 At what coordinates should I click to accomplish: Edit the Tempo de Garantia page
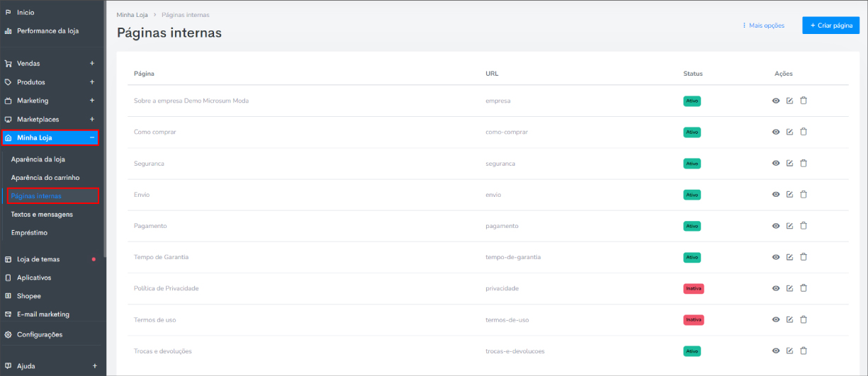tap(789, 257)
